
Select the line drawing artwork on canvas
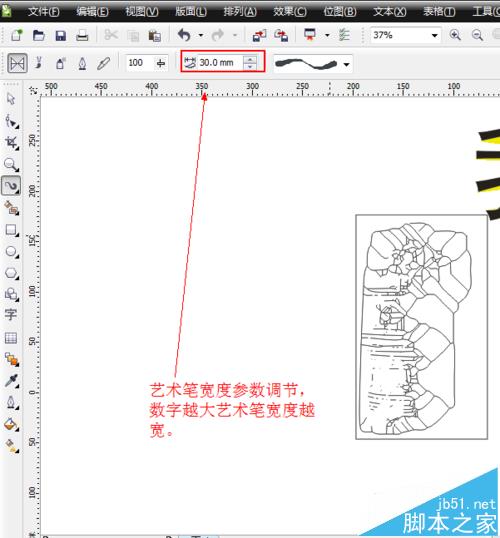click(x=416, y=329)
